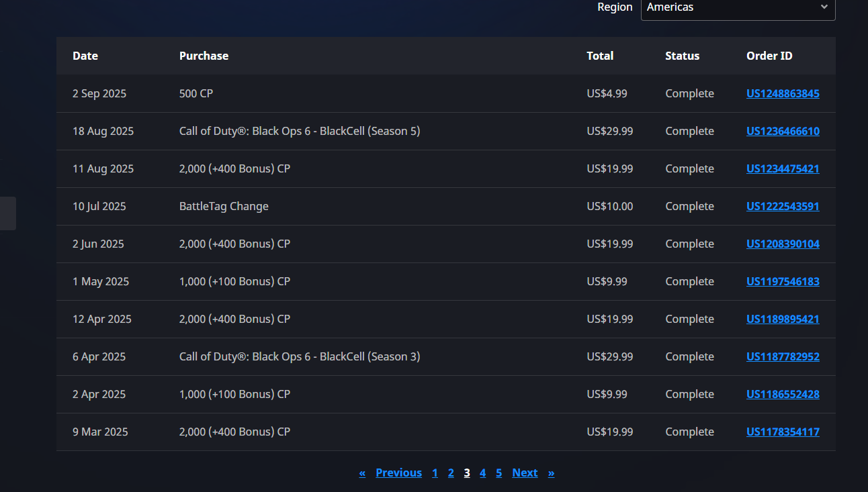
Task: Click the Date column header
Action: (85, 56)
